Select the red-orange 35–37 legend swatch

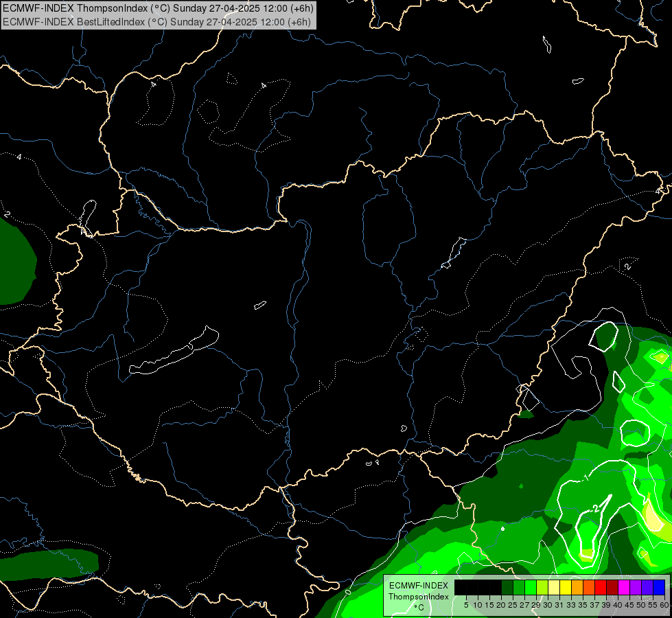coord(589,587)
